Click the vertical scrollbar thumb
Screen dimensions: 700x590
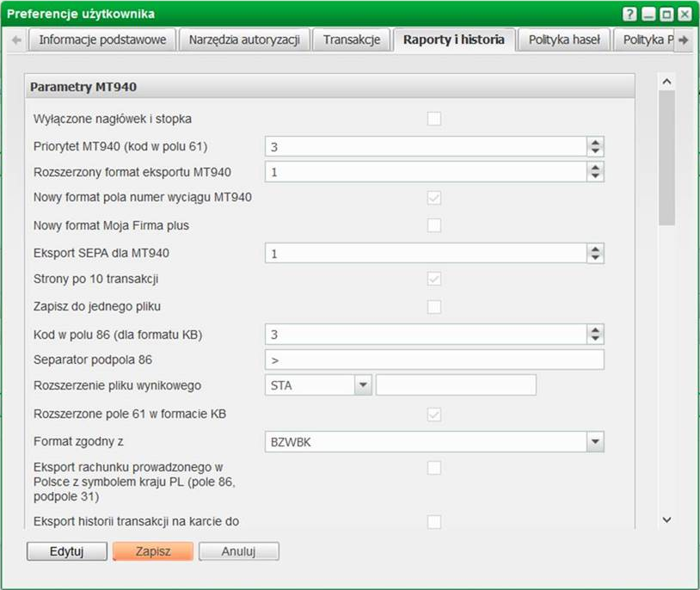click(666, 159)
